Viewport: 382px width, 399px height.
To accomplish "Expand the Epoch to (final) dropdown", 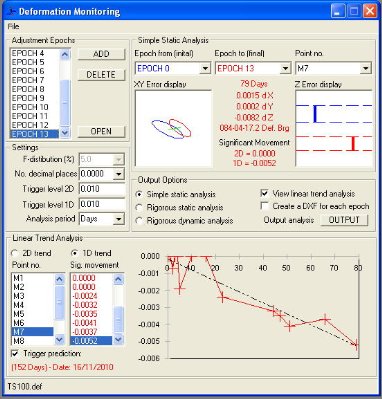I will pyautogui.click(x=285, y=69).
